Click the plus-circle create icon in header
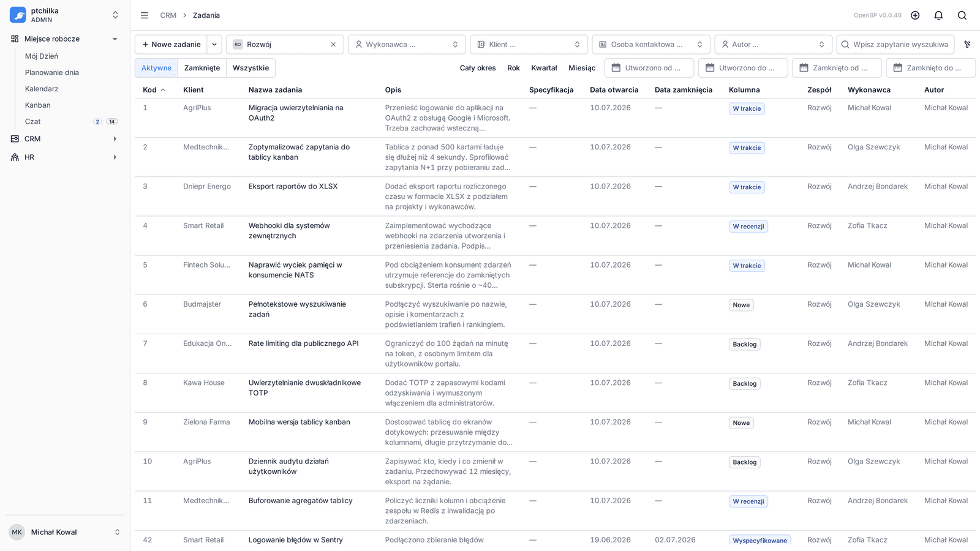Image resolution: width=980 pixels, height=551 pixels. (915, 15)
